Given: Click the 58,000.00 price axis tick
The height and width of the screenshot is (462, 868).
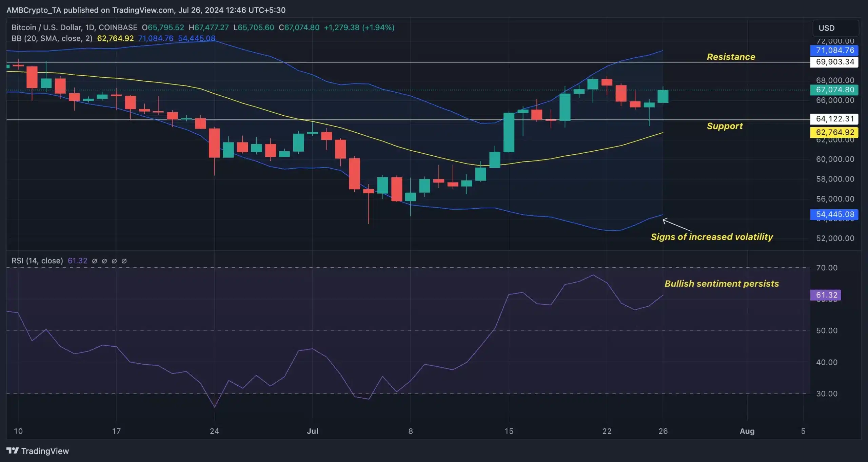Looking at the screenshot, I should (x=835, y=179).
